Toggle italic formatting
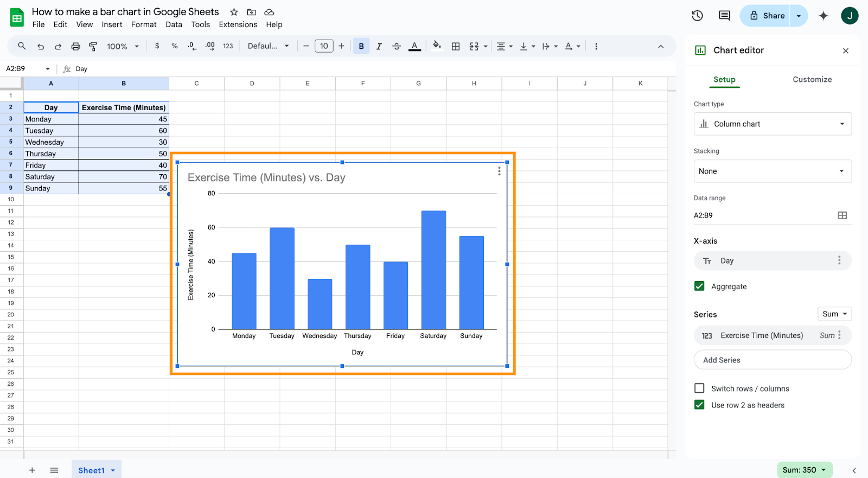This screenshot has height=478, width=868. [379, 46]
